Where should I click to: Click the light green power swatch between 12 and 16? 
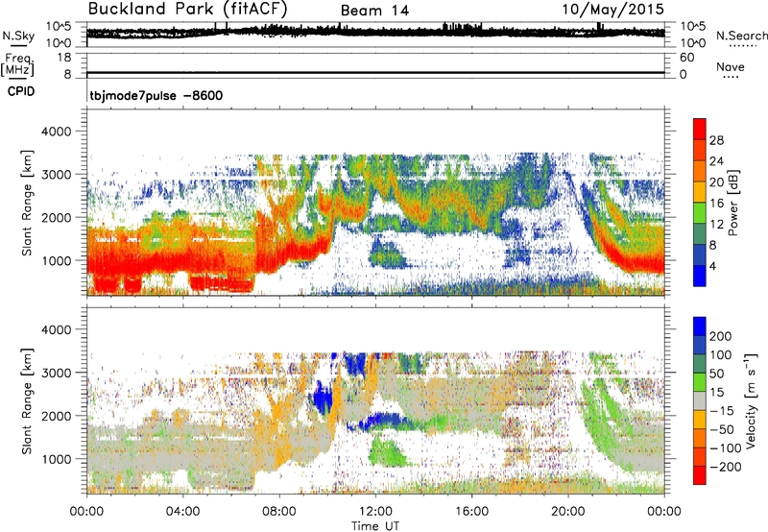tap(700, 213)
